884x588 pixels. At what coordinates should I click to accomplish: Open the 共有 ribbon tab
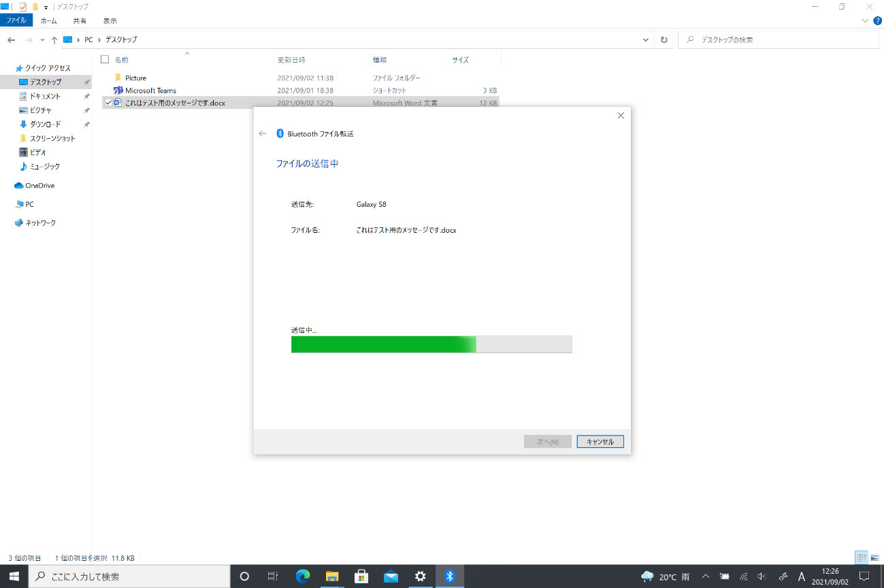pyautogui.click(x=80, y=20)
